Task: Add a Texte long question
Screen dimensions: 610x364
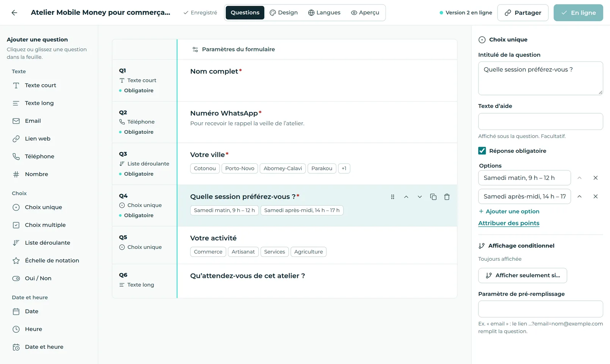Action: (49, 103)
